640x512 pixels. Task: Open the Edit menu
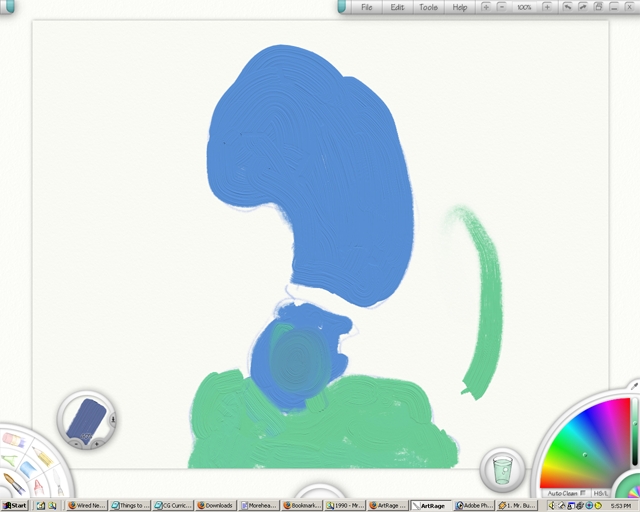397,7
